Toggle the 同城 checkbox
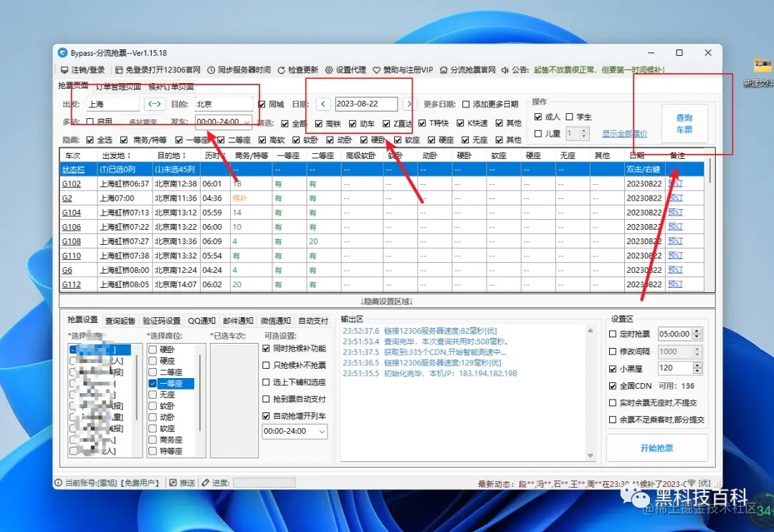 click(262, 105)
